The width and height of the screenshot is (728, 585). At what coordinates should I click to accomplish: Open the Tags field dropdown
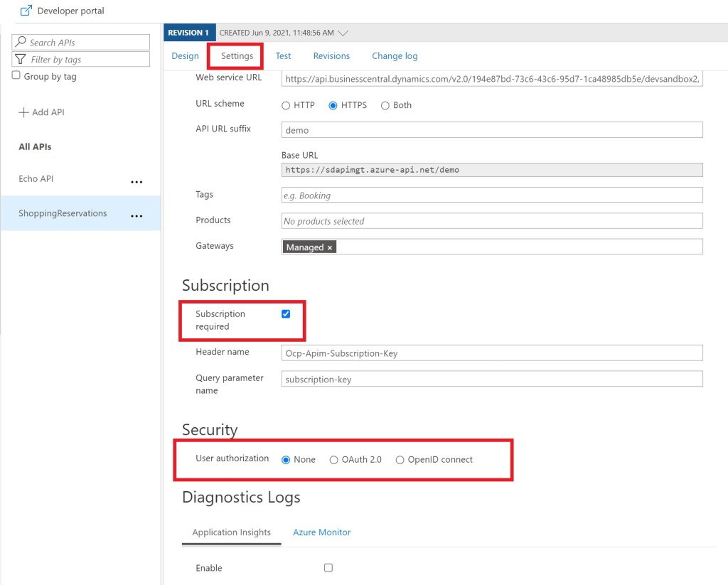pyautogui.click(x=491, y=195)
